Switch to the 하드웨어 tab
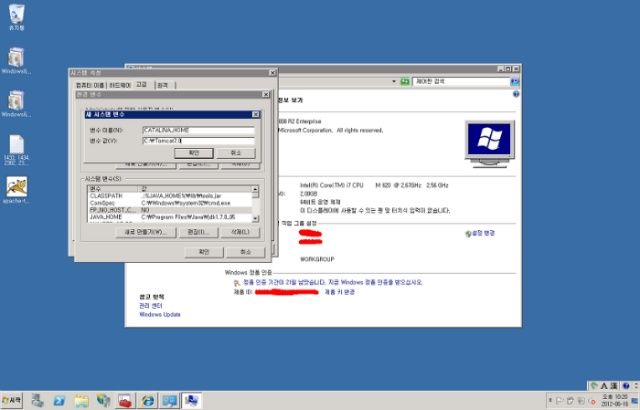 (120, 85)
